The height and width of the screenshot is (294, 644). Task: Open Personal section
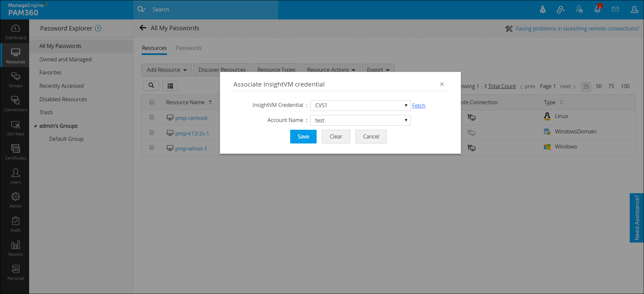coord(15,273)
